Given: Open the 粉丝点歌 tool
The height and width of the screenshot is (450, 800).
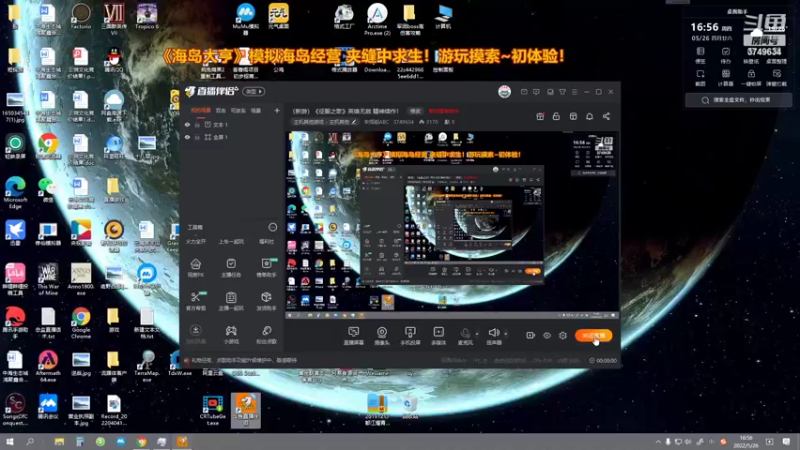Looking at the screenshot, I should (x=266, y=334).
